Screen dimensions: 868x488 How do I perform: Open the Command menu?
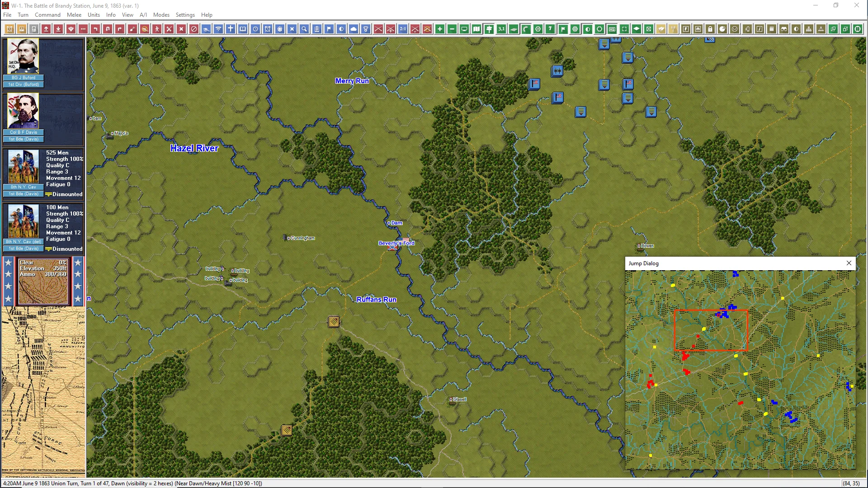click(47, 15)
